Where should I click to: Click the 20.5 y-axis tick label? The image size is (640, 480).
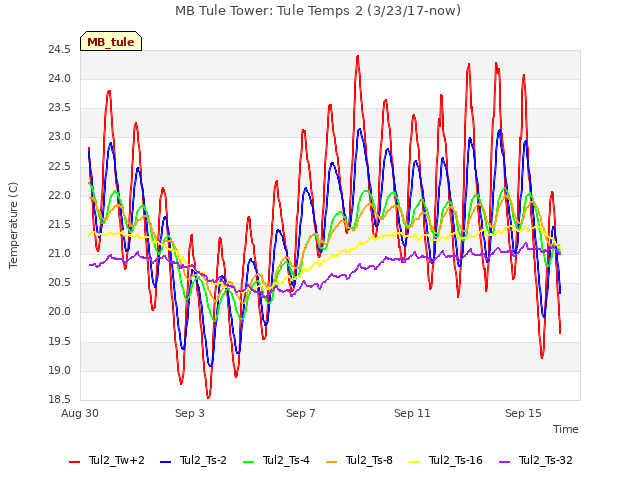(x=60, y=283)
